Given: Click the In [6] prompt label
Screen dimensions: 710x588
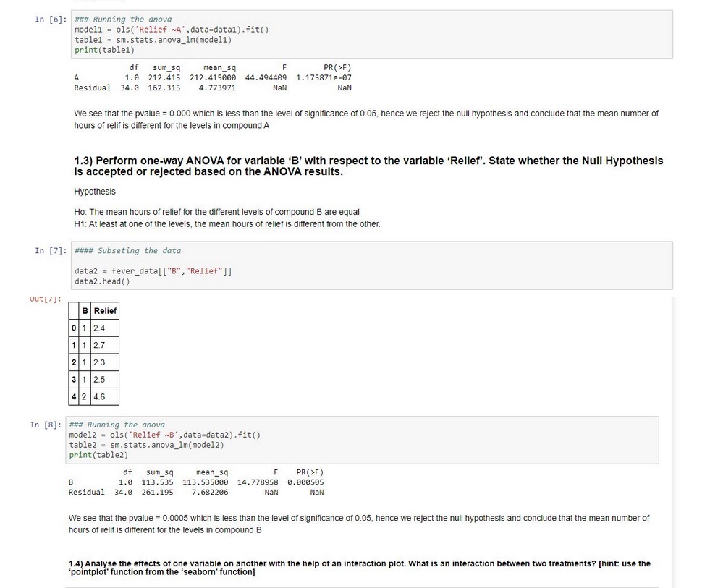Looking at the screenshot, I should pos(51,20).
